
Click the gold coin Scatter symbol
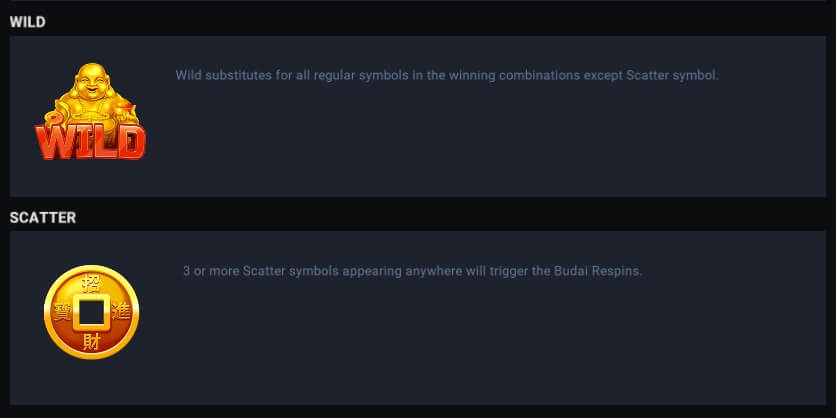91,312
